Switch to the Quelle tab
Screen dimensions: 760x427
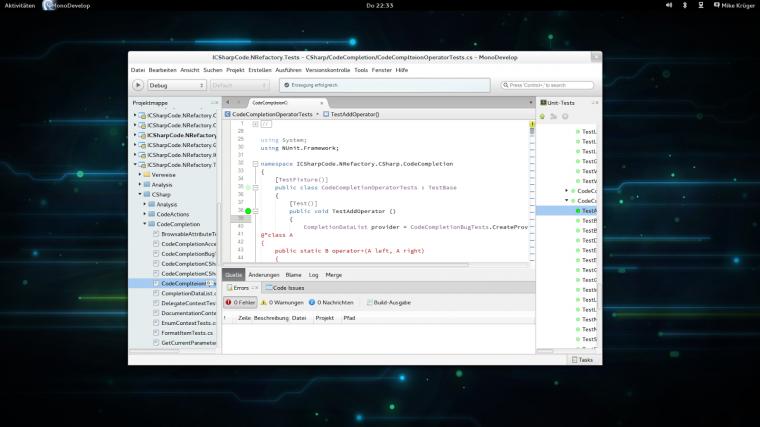(234, 275)
